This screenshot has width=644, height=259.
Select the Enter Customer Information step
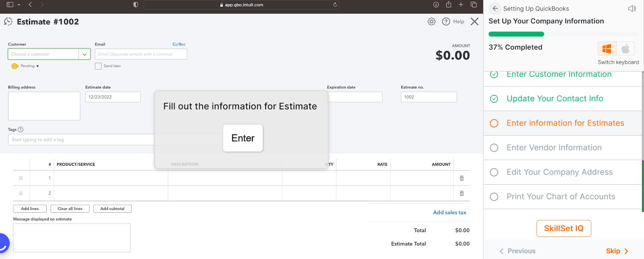(x=562, y=76)
